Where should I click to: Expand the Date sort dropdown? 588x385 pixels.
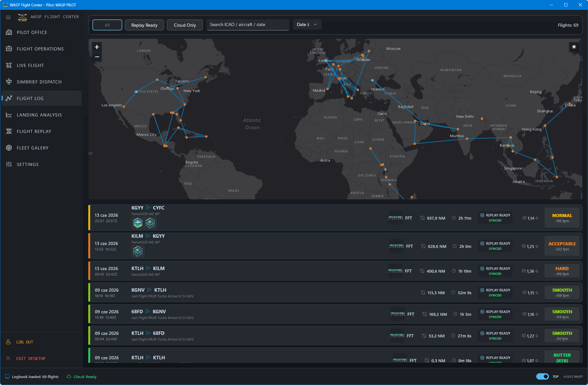[x=307, y=24]
